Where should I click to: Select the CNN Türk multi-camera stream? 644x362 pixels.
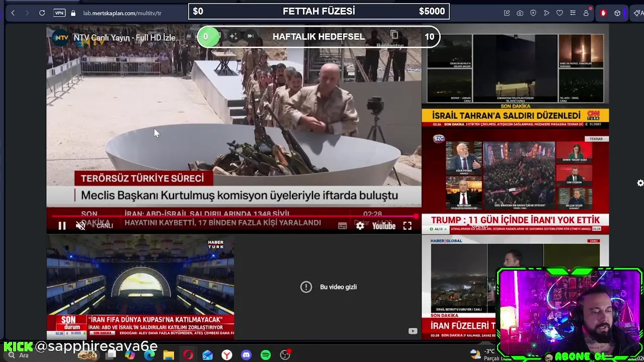(515, 76)
